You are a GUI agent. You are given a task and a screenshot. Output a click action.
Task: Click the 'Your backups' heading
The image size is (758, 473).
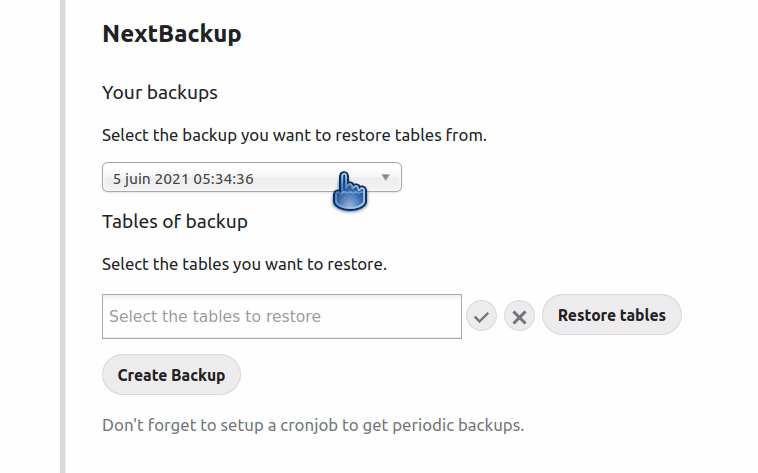pos(160,92)
